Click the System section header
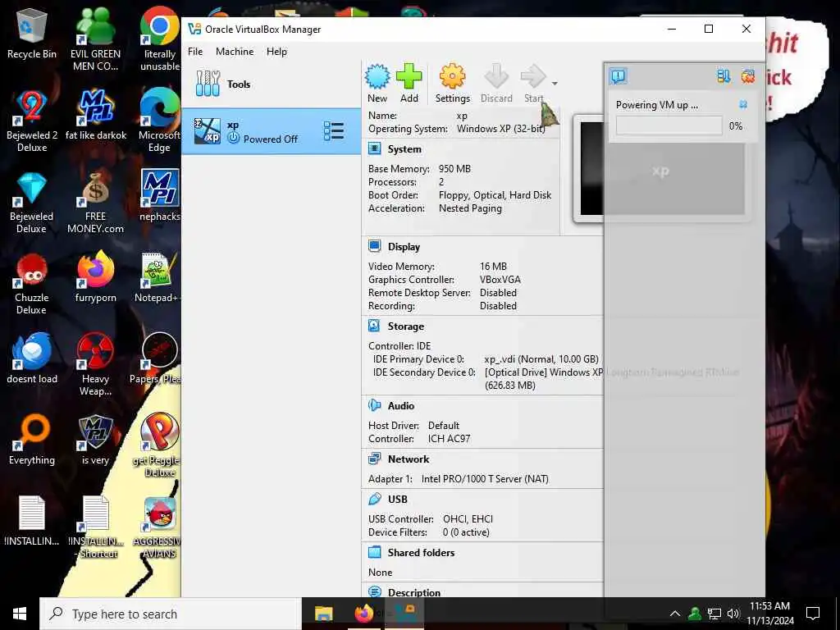The image size is (840, 630). 404,149
